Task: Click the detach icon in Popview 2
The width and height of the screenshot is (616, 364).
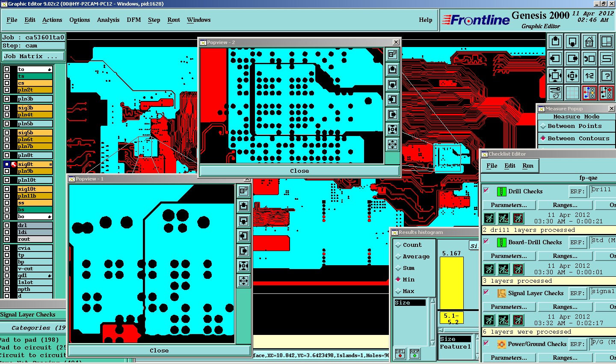Action: [392, 54]
